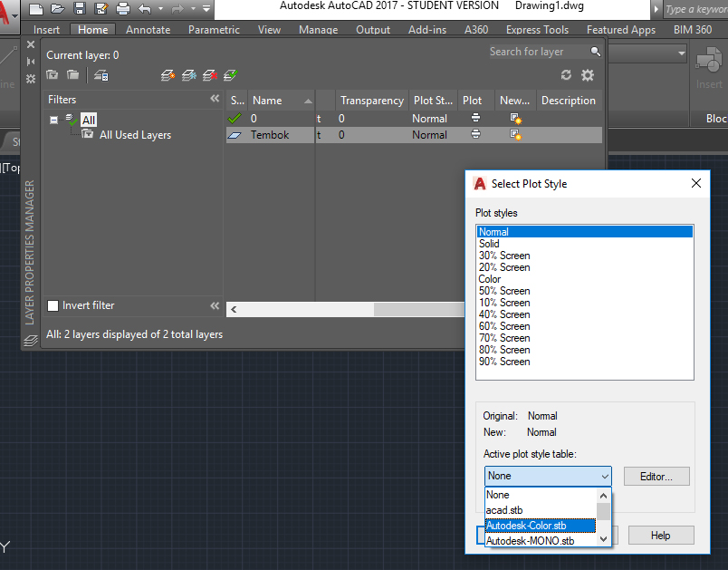
Task: Click the Tembok layer status icon
Action: click(x=235, y=135)
